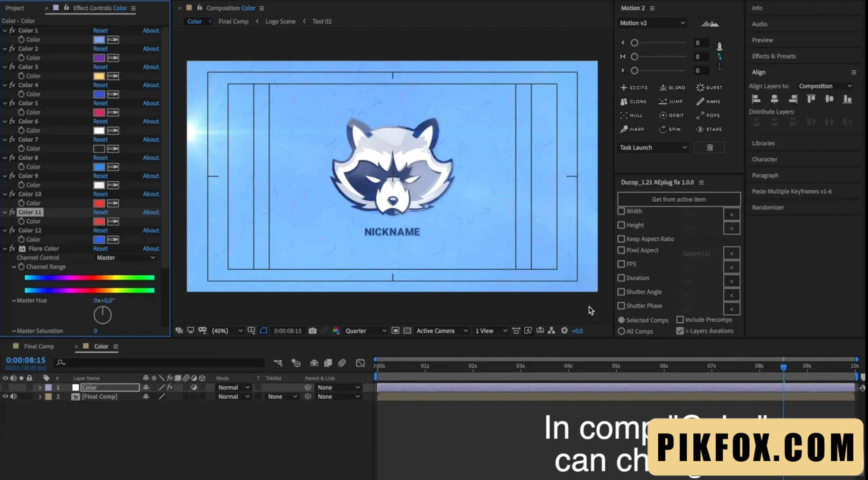Click the eyedropper for Color 5
The width and height of the screenshot is (868, 480).
click(113, 113)
